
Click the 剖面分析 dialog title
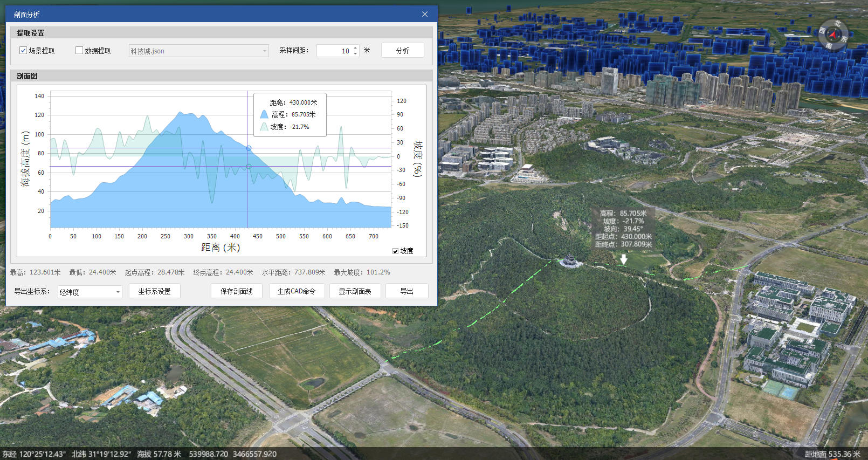pos(27,15)
